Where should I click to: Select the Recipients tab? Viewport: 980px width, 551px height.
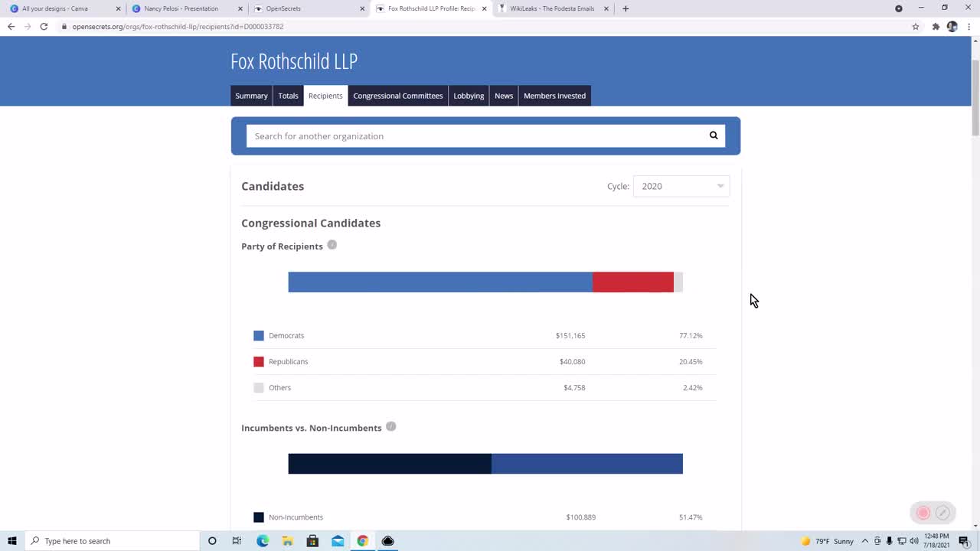click(325, 96)
